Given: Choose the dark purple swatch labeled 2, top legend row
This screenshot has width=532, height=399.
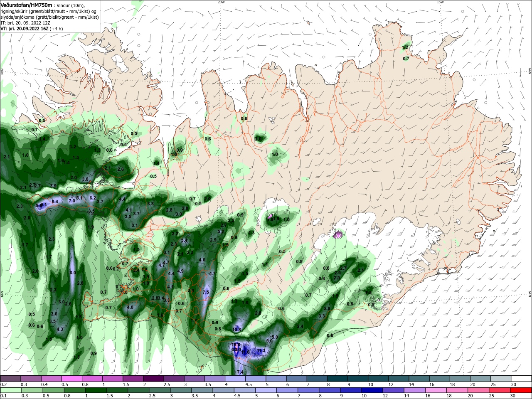Looking at the screenshot, I should (x=153, y=379).
